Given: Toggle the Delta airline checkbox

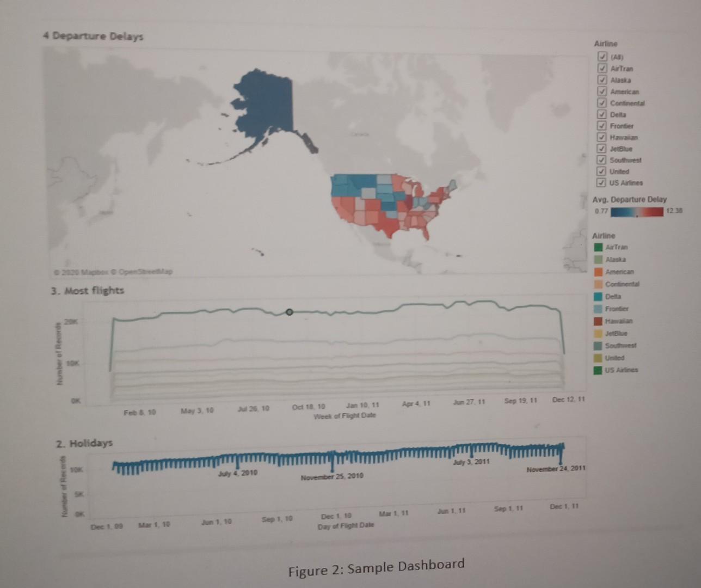Looking at the screenshot, I should [x=601, y=114].
